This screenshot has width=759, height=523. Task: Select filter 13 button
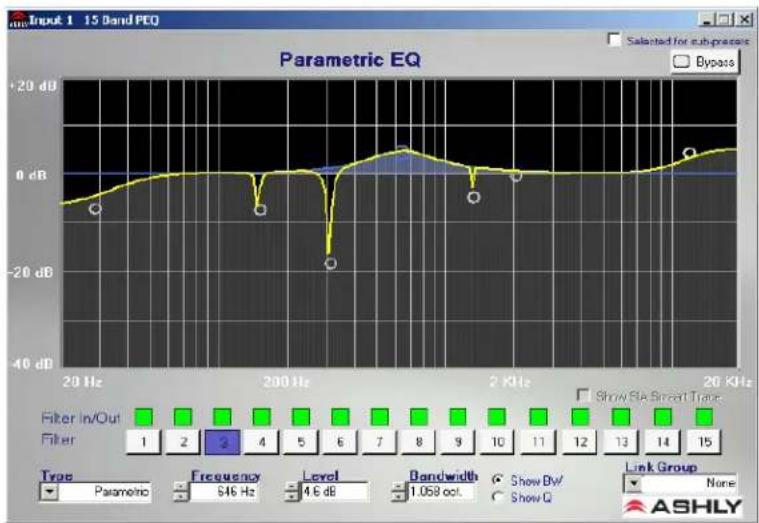(622, 442)
